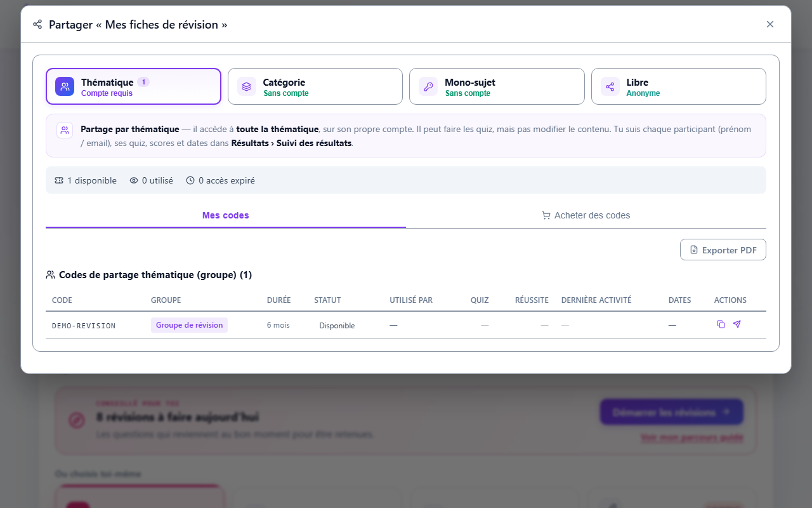Click the STATUT column header
Screen dimensions: 812x508
[x=327, y=300]
